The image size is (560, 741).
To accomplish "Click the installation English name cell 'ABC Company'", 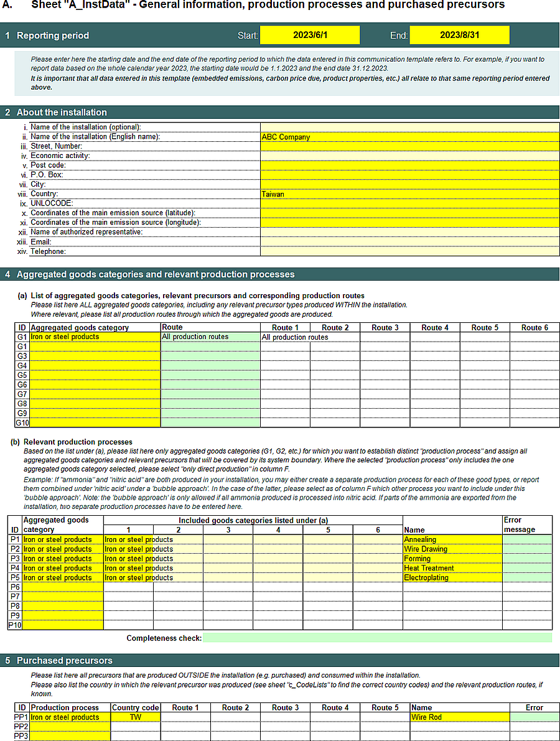I will pyautogui.click(x=409, y=137).
